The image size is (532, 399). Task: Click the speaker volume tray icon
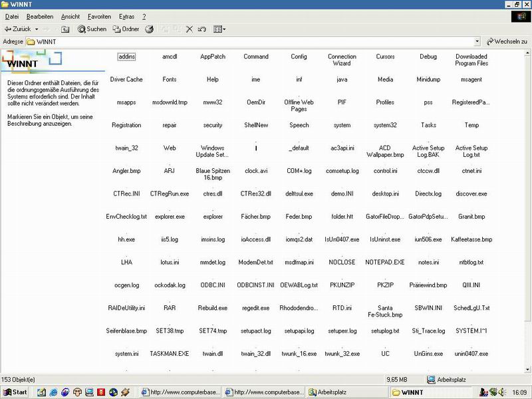tap(502, 392)
